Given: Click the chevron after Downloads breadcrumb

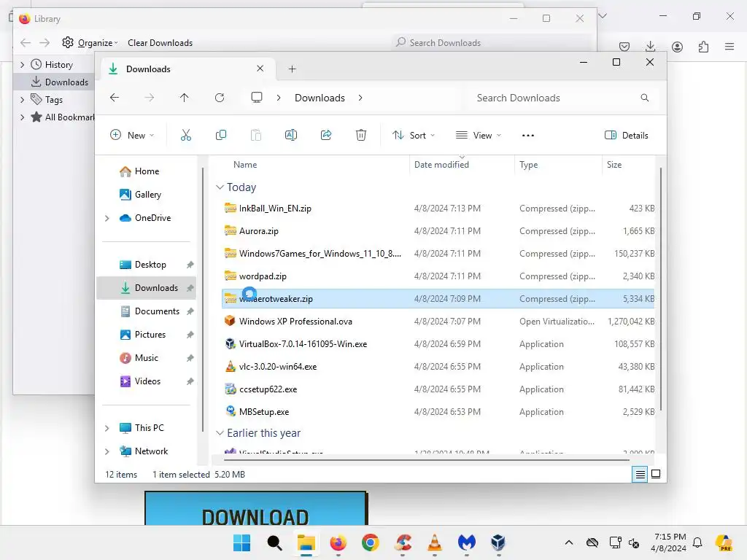Looking at the screenshot, I should 360,98.
